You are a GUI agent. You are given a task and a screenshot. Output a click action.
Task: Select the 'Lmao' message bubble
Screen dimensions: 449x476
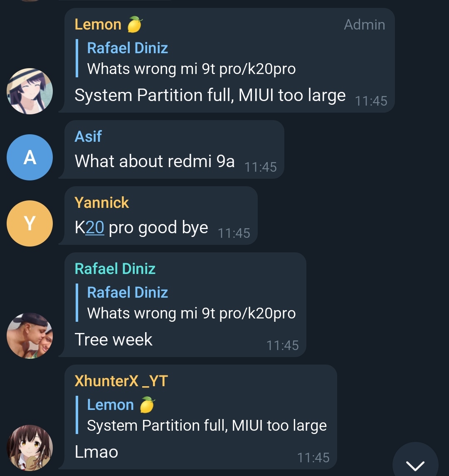pyautogui.click(x=200, y=417)
